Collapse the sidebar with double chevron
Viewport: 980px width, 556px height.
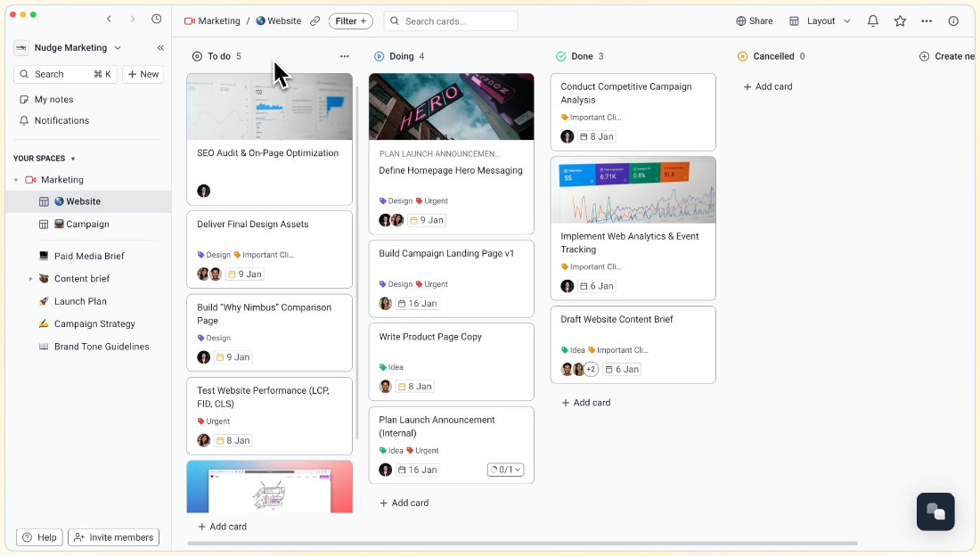coord(160,47)
